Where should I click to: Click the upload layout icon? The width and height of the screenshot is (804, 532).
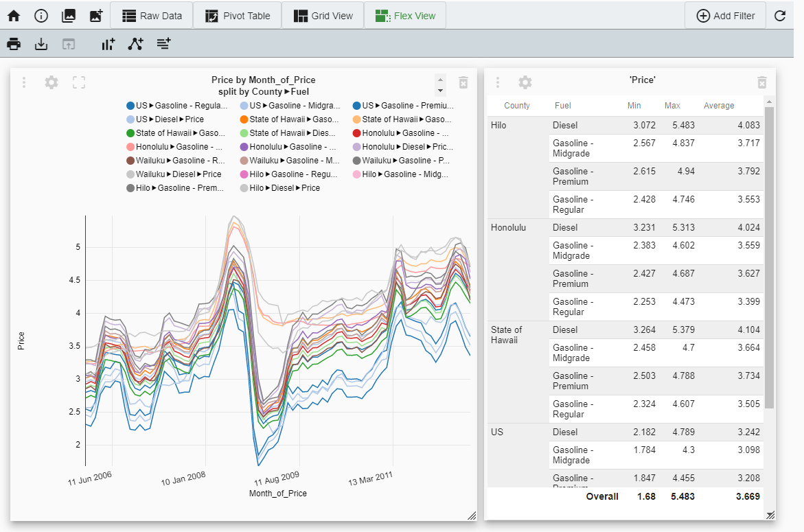pyautogui.click(x=68, y=44)
